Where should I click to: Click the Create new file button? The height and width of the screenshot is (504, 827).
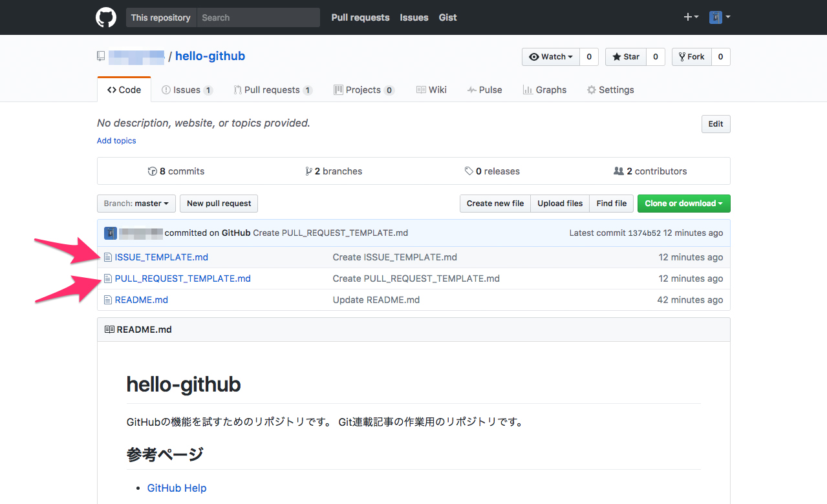495,203
